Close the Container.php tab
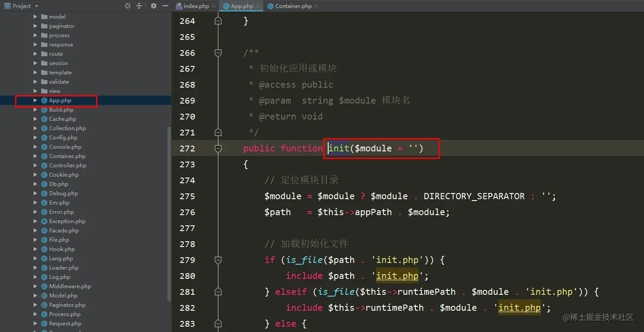The image size is (644, 332). point(316,6)
